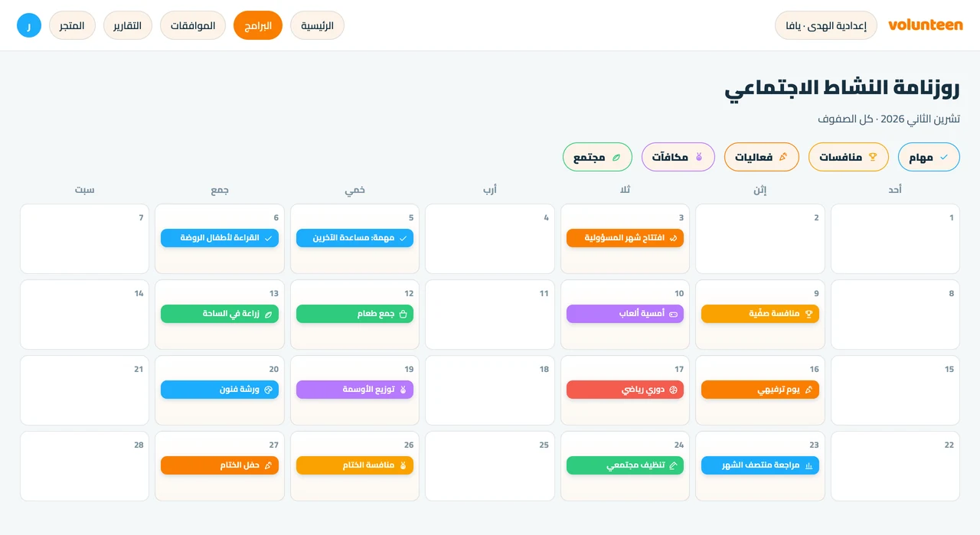Viewport: 980px width, 535px height.
Task: Click the 'أرب' weekday header
Action: [490, 189]
